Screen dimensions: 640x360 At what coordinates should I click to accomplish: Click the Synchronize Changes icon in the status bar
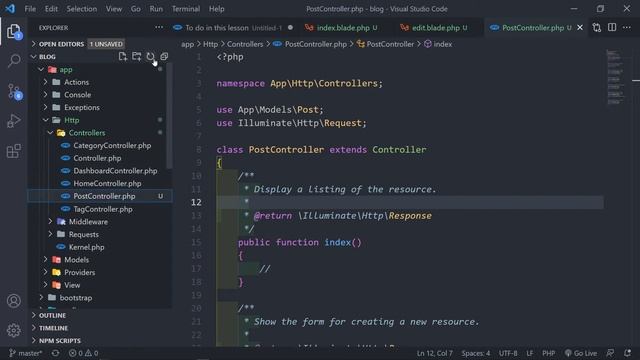pyautogui.click(x=56, y=353)
